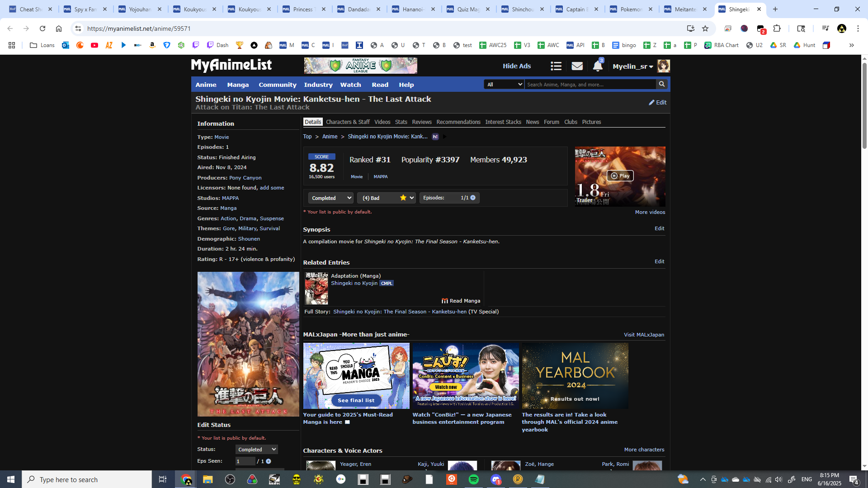Screen dimensions: 868x488
Task: Click the More videos link
Action: [x=650, y=212]
